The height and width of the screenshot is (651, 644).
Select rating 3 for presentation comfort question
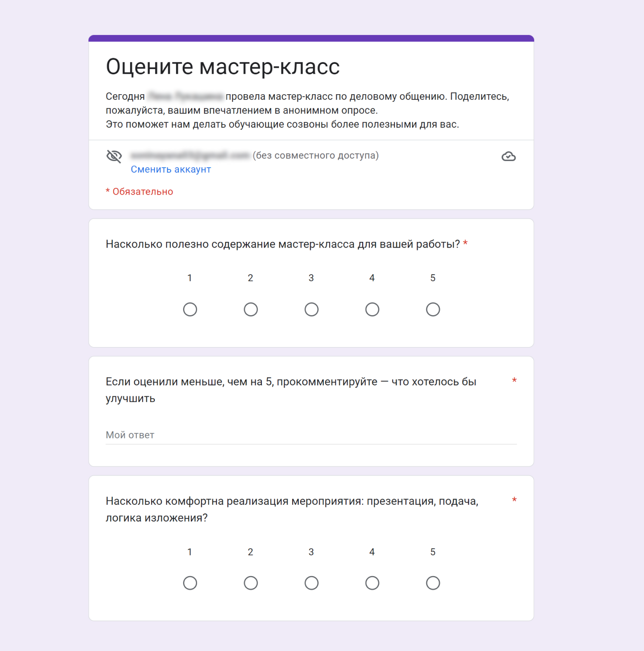tap(311, 583)
